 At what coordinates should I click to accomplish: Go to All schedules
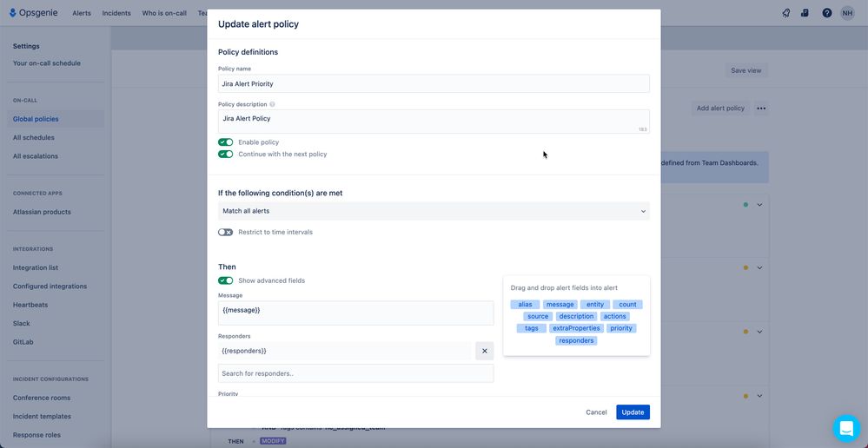point(34,138)
